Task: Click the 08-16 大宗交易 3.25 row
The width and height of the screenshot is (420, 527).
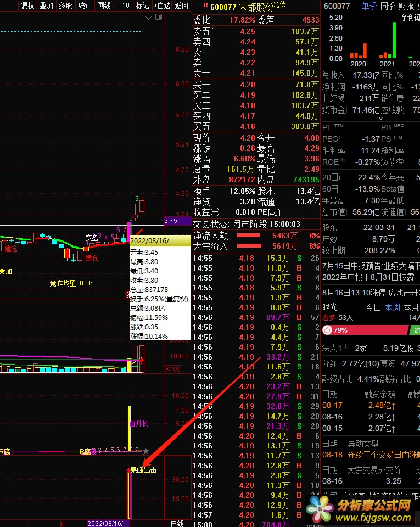Action: (x=362, y=481)
